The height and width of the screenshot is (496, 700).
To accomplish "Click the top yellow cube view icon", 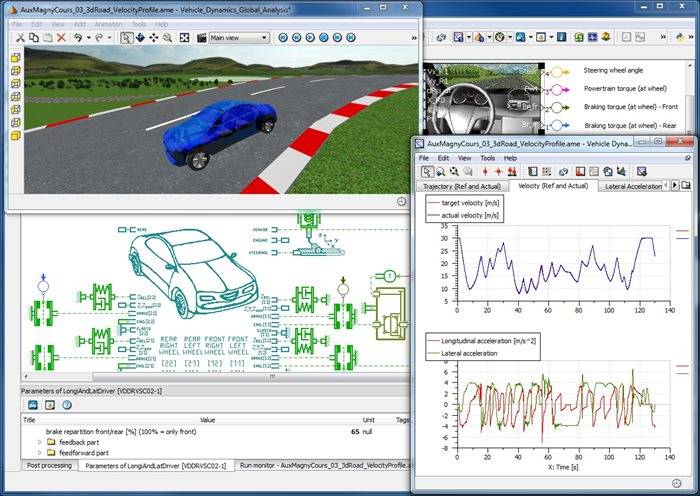I will 15,57.
